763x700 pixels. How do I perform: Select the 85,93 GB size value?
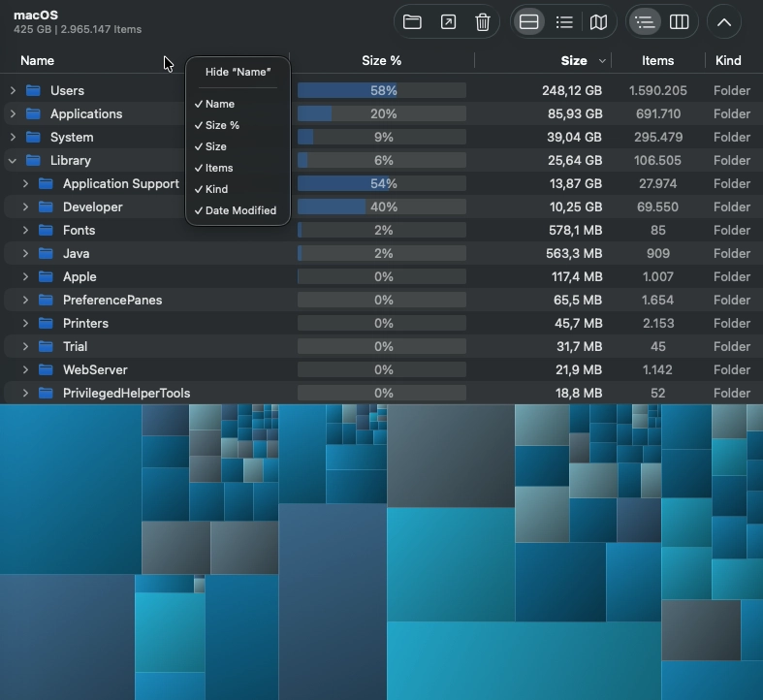coord(575,113)
